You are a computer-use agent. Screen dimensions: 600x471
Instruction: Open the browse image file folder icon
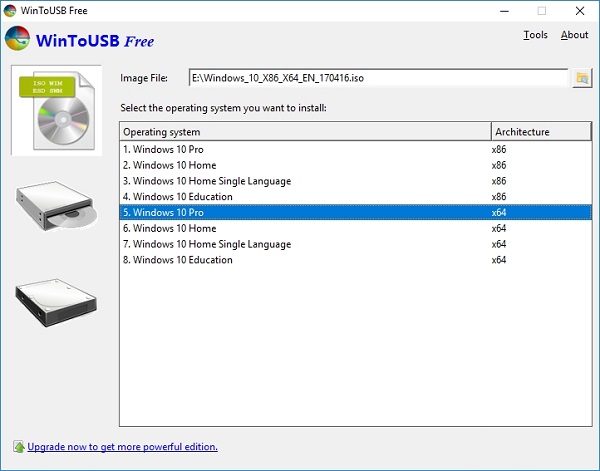(x=582, y=78)
